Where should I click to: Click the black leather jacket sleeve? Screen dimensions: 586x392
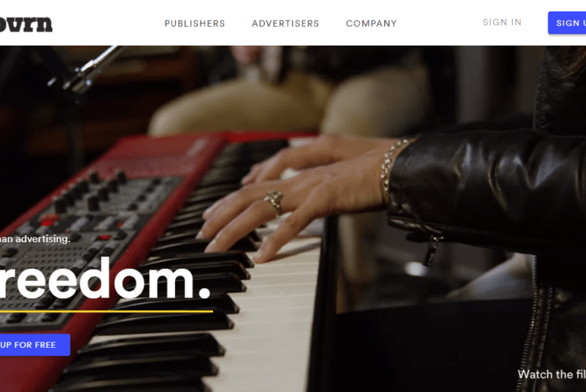[486, 183]
